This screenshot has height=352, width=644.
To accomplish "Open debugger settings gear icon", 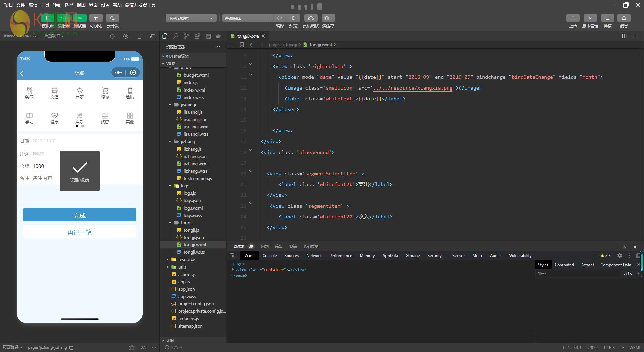I will (619, 256).
